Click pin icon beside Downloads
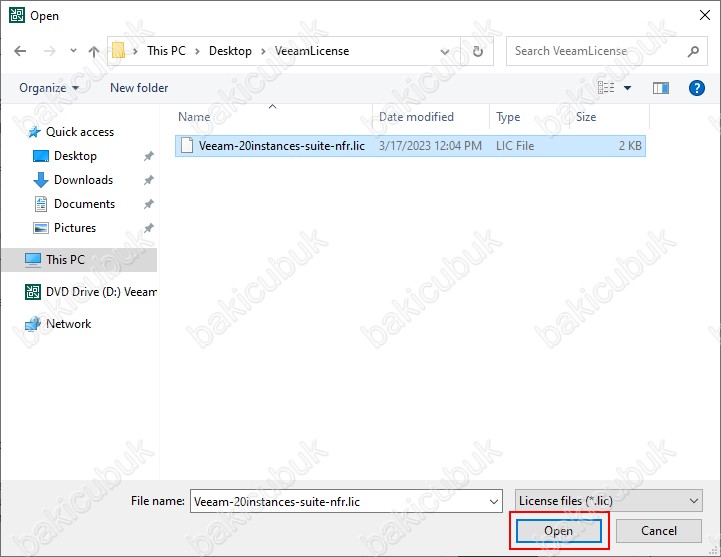 (x=149, y=180)
